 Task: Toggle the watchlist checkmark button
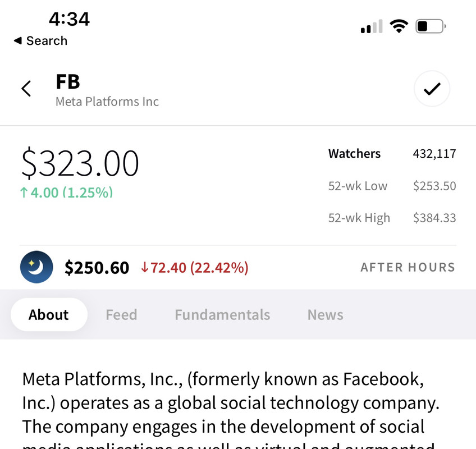tap(432, 89)
